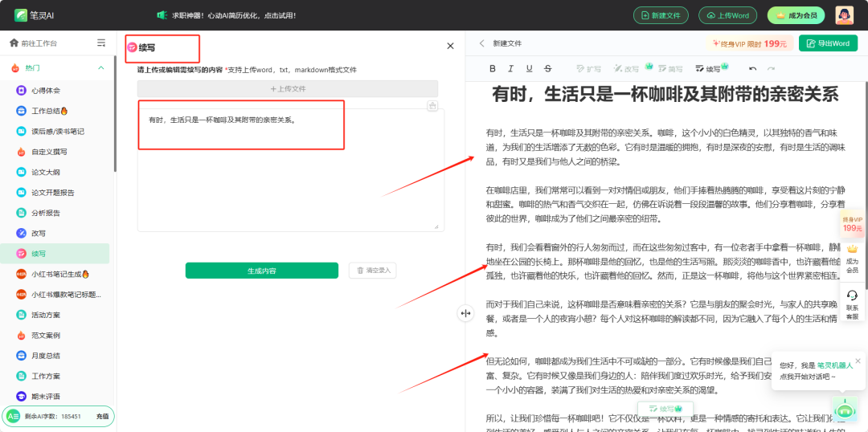Click the text input area for 续写 content
868x432 pixels.
[x=291, y=169]
